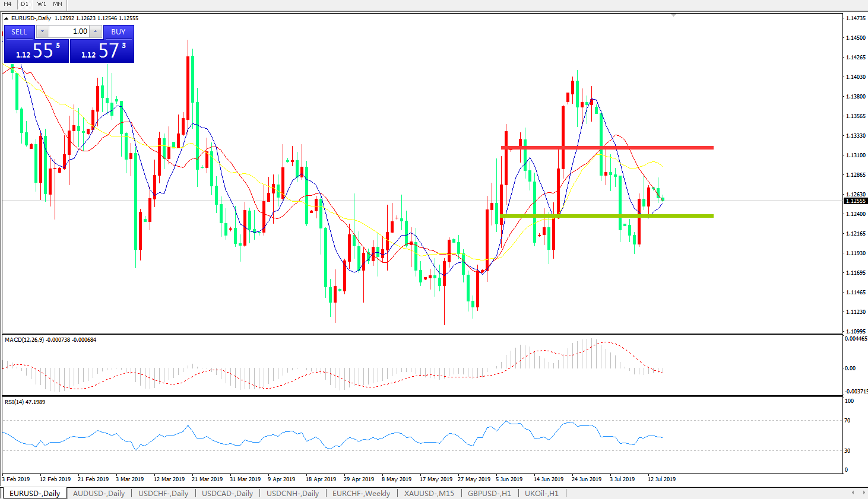Collapse the one-click trading panel triangle

7,18
